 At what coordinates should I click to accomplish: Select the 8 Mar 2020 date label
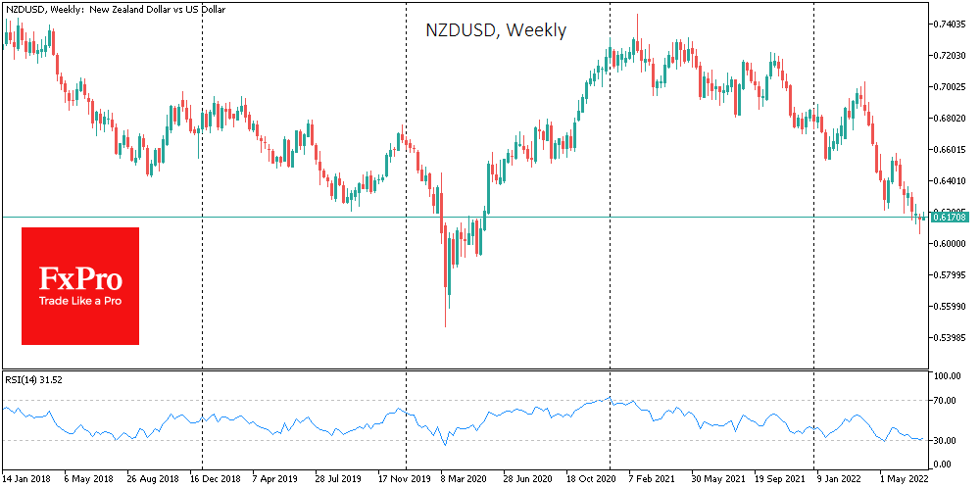464,481
